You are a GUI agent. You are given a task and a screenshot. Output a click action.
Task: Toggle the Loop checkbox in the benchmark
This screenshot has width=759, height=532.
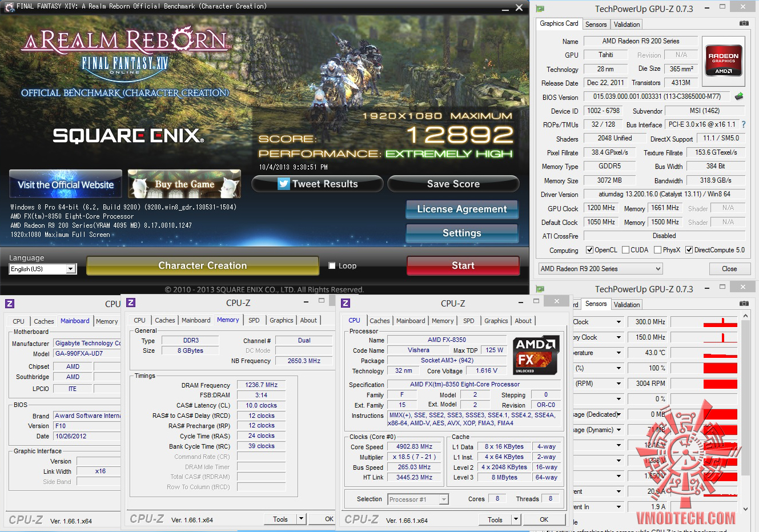pos(332,265)
